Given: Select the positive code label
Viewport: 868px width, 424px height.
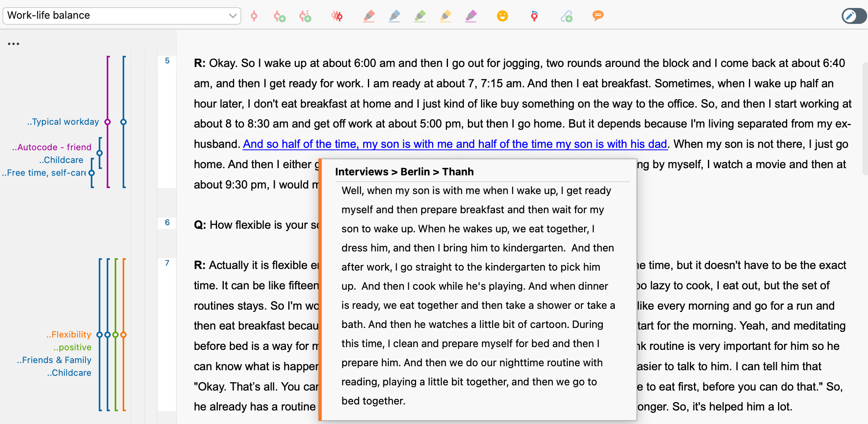Looking at the screenshot, I should (x=72, y=347).
